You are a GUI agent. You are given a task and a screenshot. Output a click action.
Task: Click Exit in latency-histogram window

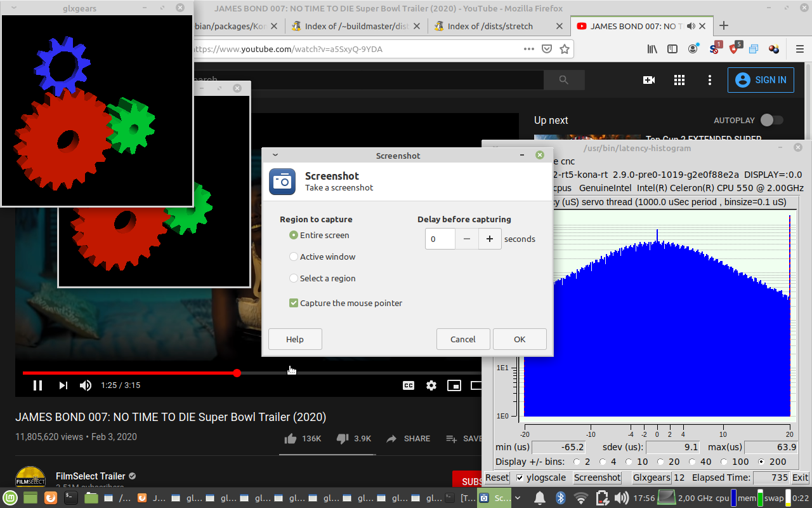[801, 478]
